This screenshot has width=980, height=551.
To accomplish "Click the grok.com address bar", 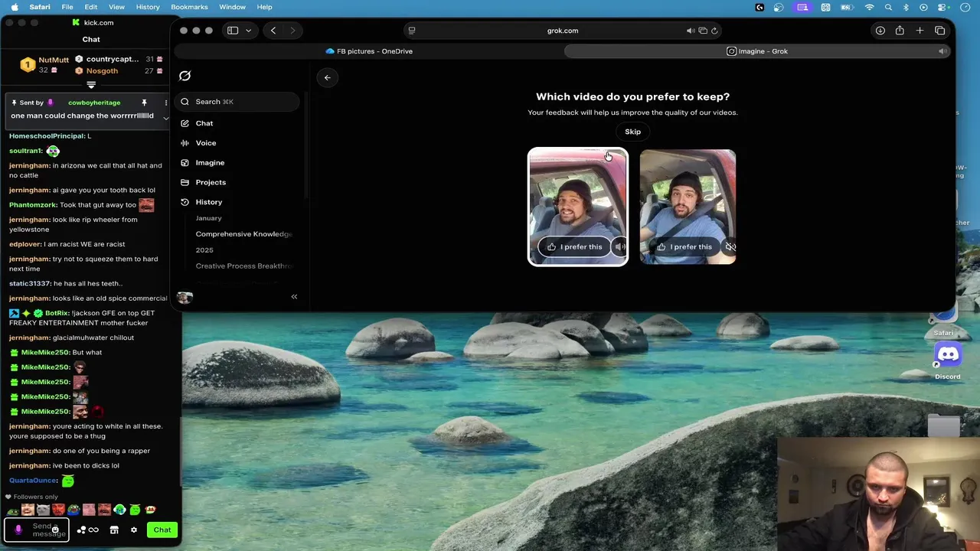I will click(563, 31).
